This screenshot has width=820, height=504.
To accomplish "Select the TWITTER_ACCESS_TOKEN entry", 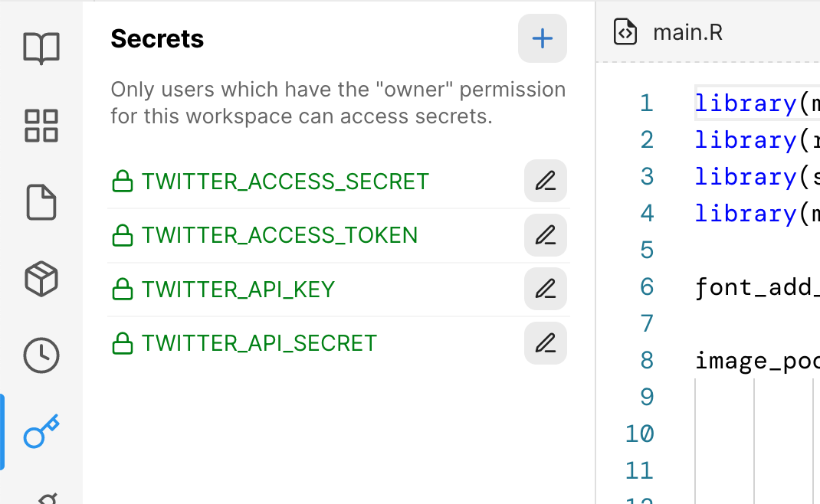I will tap(264, 235).
